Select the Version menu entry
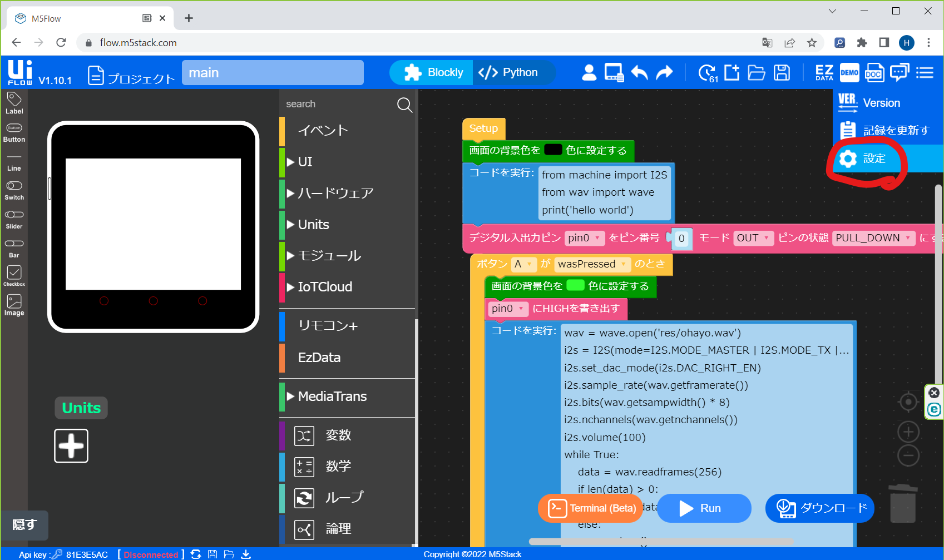The image size is (944, 560). 888,103
